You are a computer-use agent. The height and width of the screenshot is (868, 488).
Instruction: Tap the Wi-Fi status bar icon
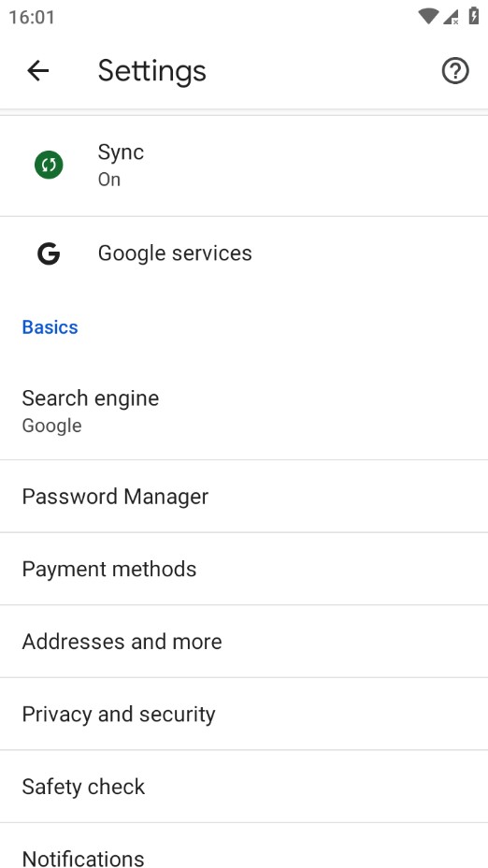pyautogui.click(x=427, y=17)
